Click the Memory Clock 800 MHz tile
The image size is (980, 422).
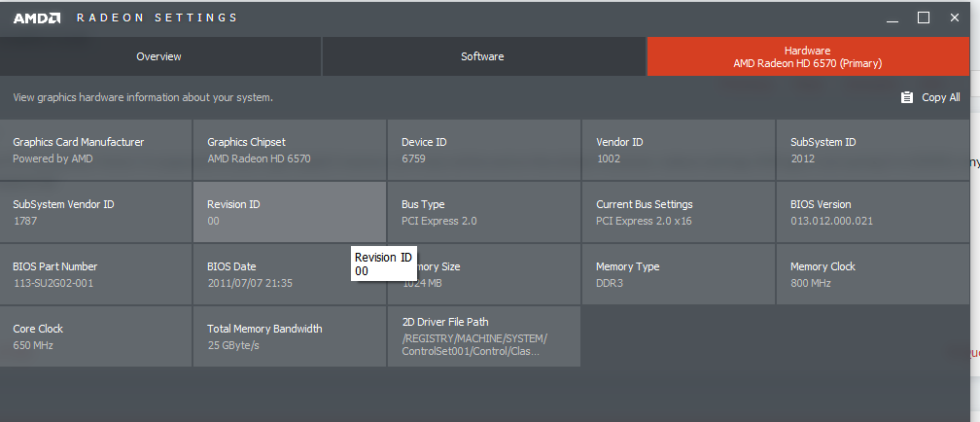coord(872,274)
